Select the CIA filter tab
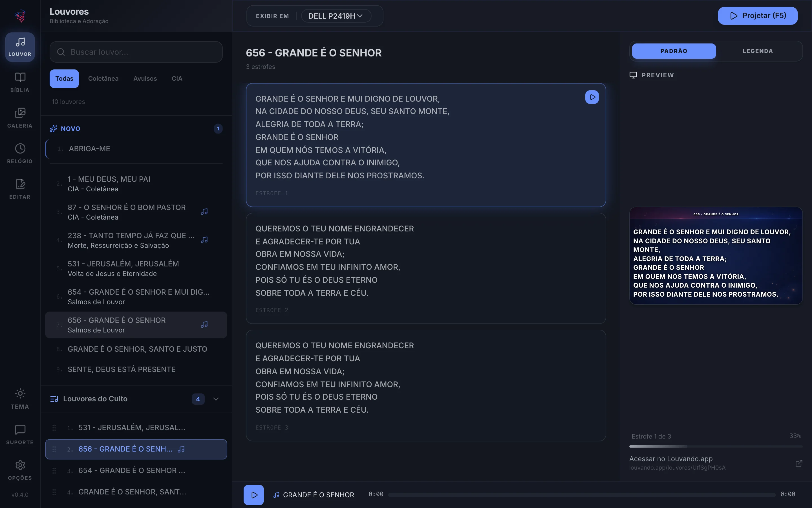This screenshot has height=508, width=812. 177,79
